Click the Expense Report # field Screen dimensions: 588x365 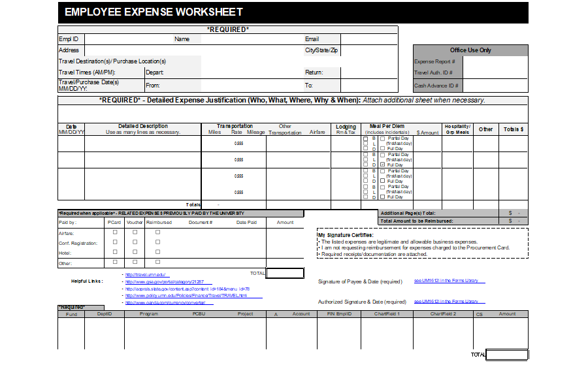coord(495,61)
